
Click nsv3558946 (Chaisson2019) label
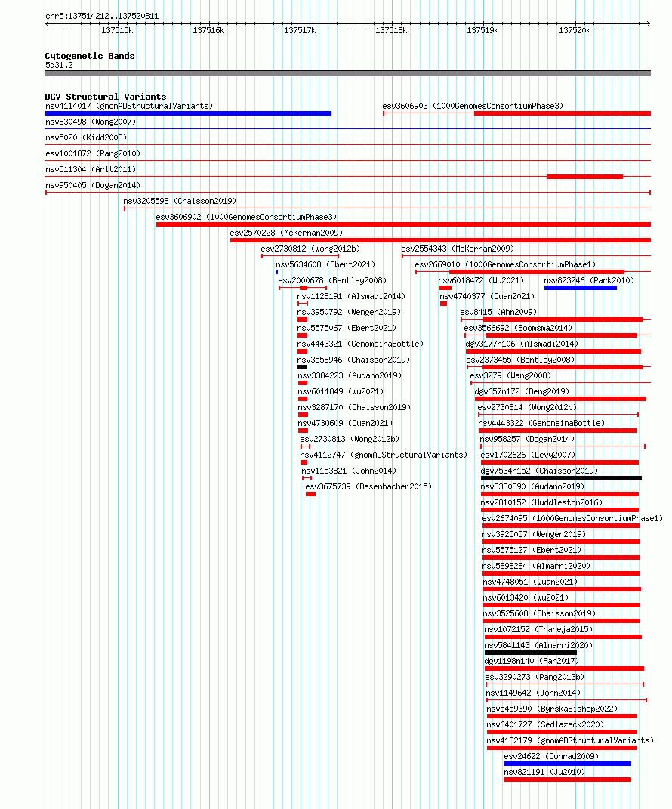click(x=353, y=359)
